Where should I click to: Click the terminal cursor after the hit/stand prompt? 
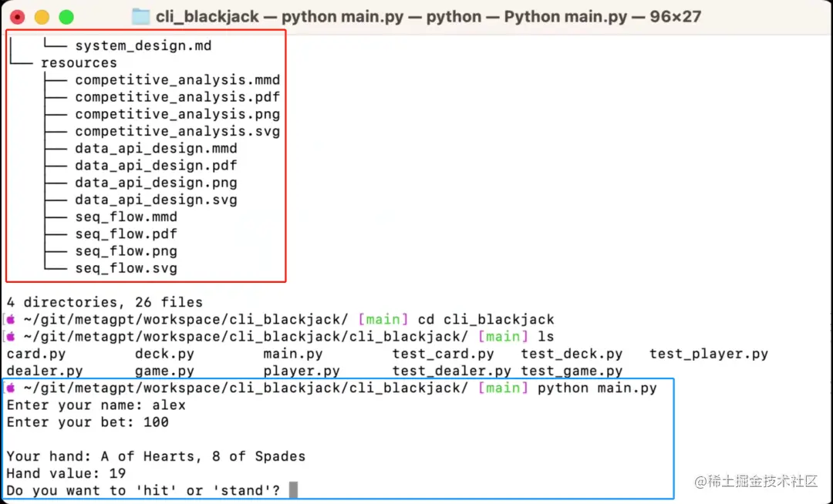[293, 489]
